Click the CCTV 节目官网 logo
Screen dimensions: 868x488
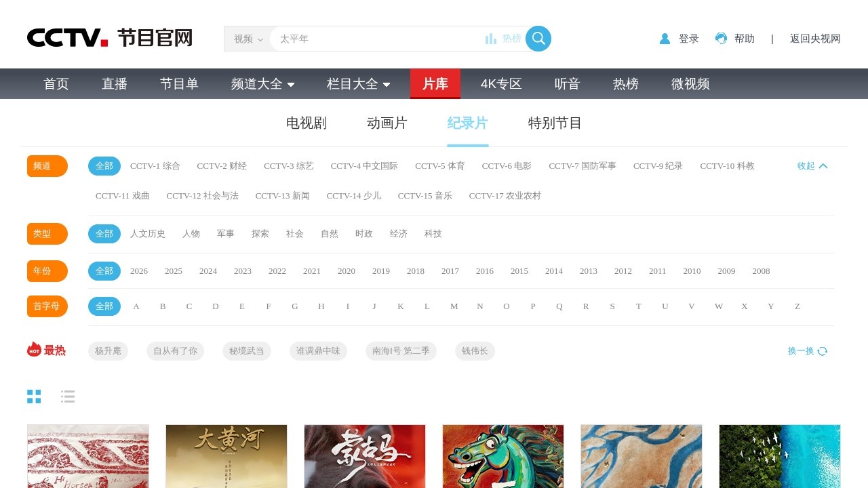point(108,39)
